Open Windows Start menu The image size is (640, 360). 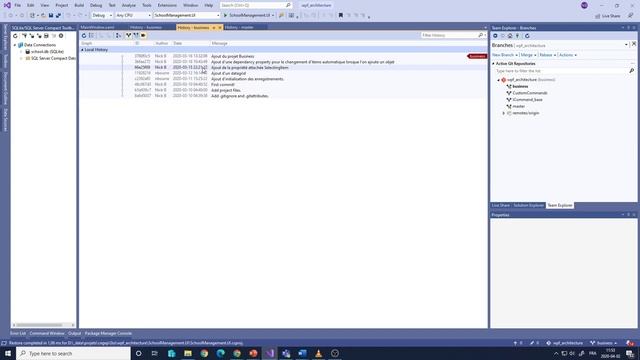tap(8, 353)
